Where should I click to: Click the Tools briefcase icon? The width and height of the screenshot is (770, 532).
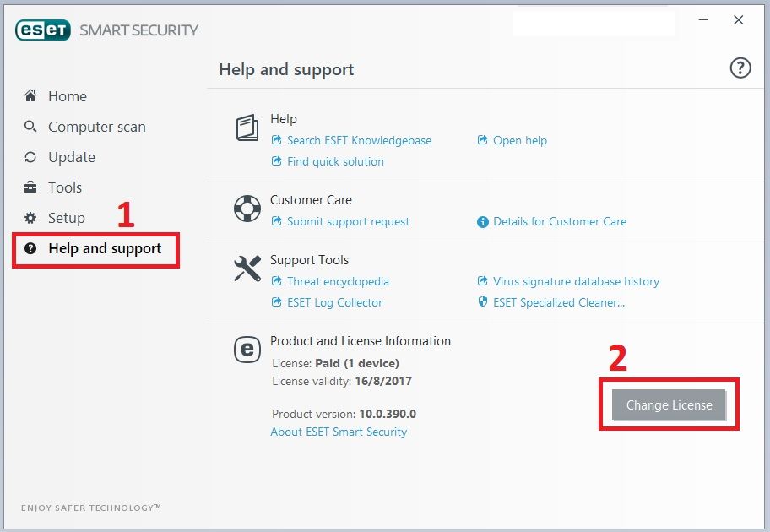click(30, 187)
